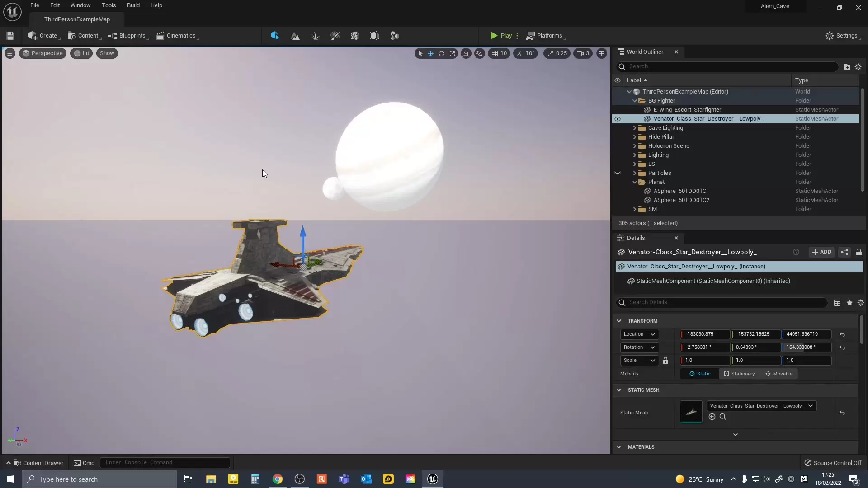Switch to Foliage editing mode

pos(315,36)
